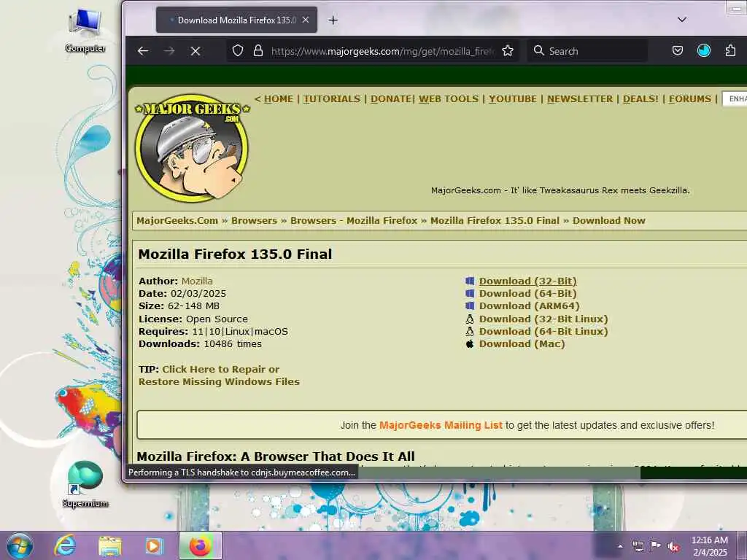The image size is (747, 560).
Task: Follow the MajorGeeks.Com breadcrumb link
Action: point(177,220)
